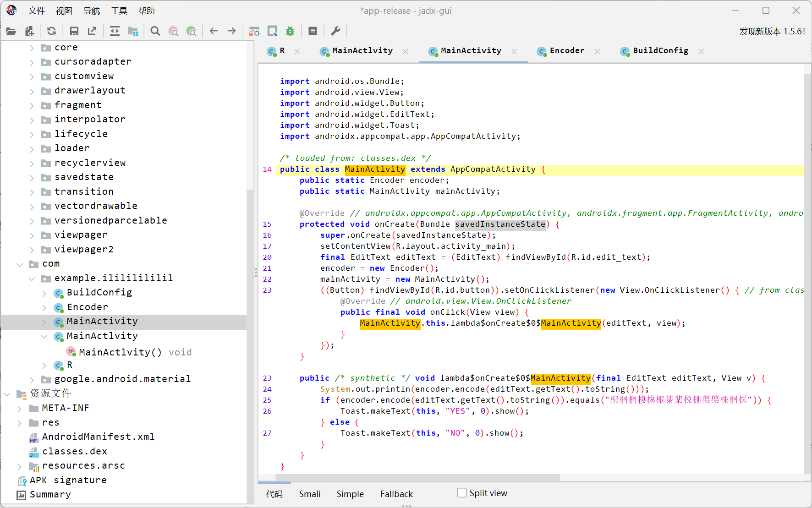812x508 pixels.
Task: Click the pink class search icon
Action: pos(173,31)
